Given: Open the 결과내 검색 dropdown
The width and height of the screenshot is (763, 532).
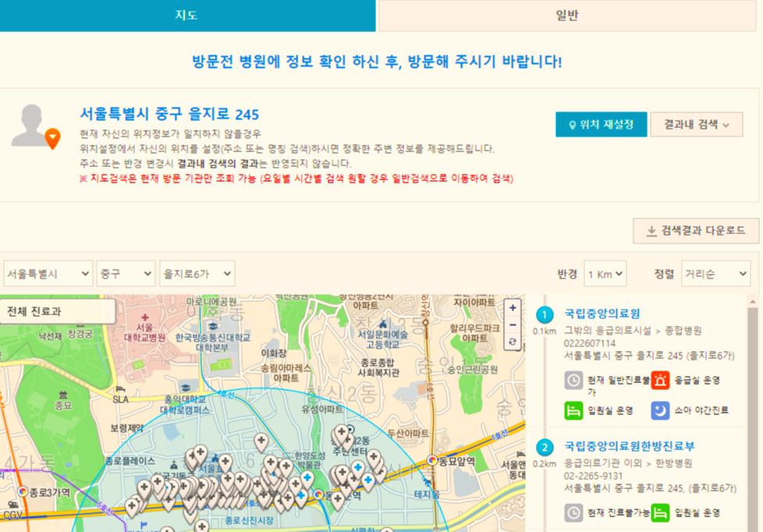Looking at the screenshot, I should [x=697, y=125].
